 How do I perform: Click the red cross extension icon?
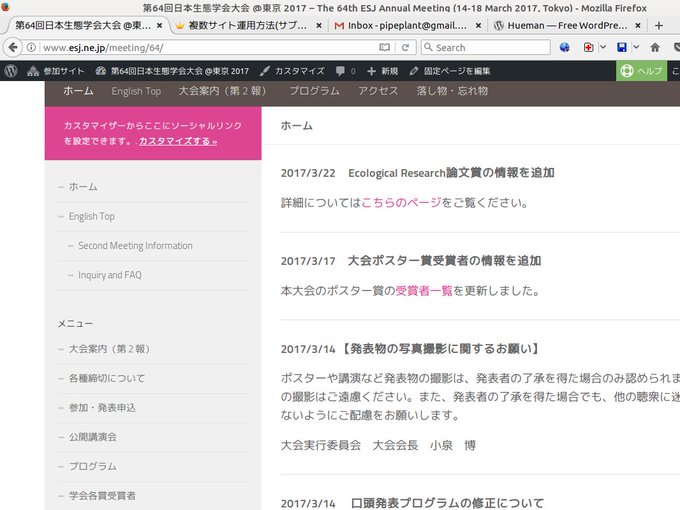(x=588, y=47)
